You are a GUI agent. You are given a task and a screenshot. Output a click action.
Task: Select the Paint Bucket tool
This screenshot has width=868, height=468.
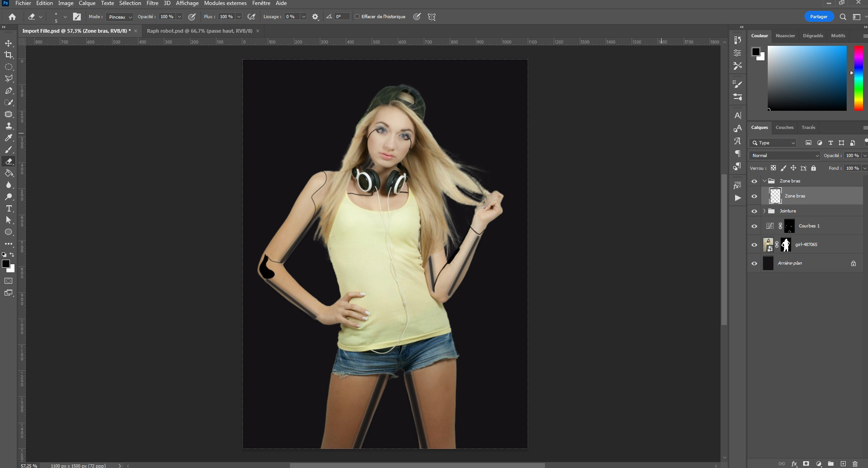9,173
